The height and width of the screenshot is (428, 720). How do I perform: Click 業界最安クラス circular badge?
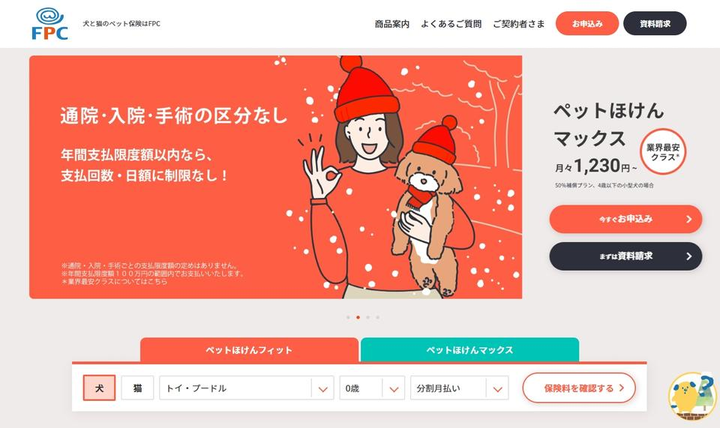coord(663,152)
